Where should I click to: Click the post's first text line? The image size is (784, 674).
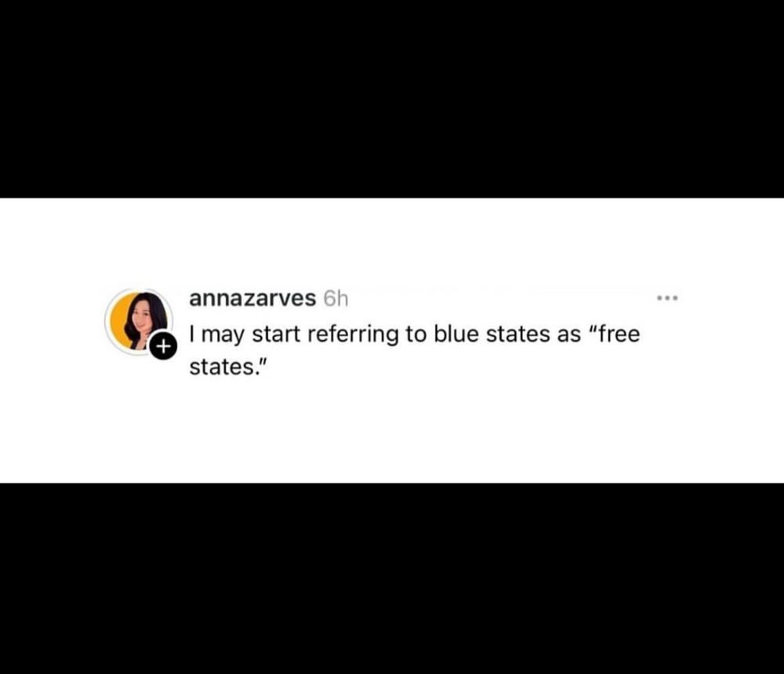(x=415, y=334)
